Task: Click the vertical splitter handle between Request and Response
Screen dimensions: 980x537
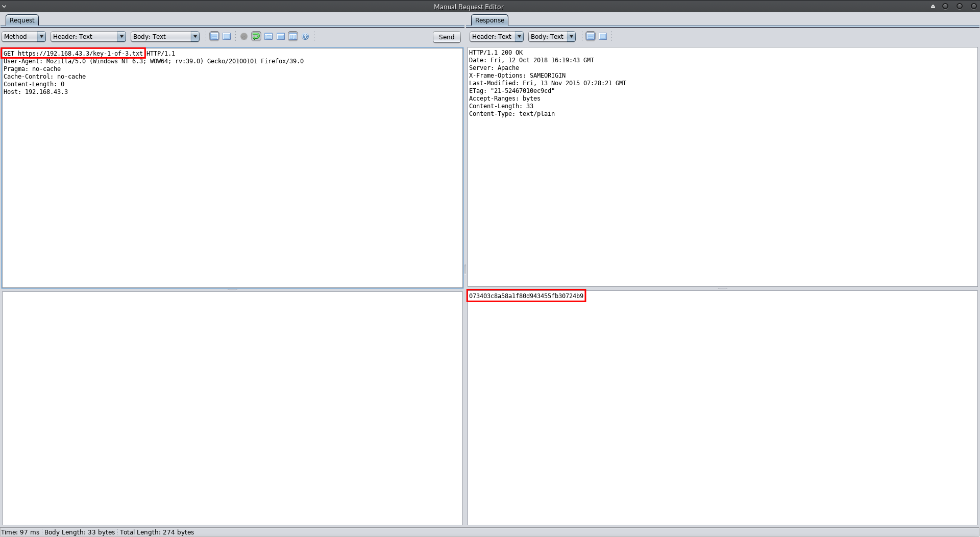Action: (x=465, y=268)
